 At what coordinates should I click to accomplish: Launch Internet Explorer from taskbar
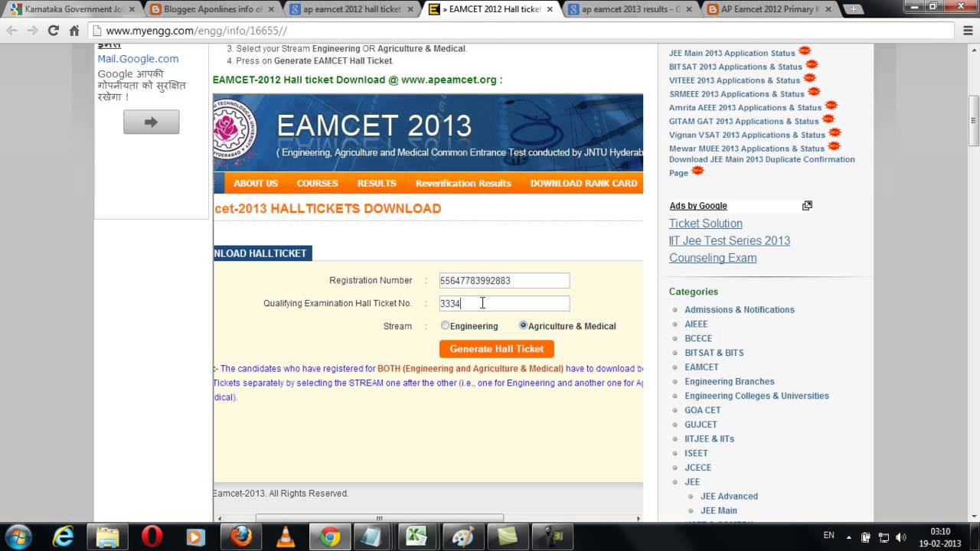[63, 536]
